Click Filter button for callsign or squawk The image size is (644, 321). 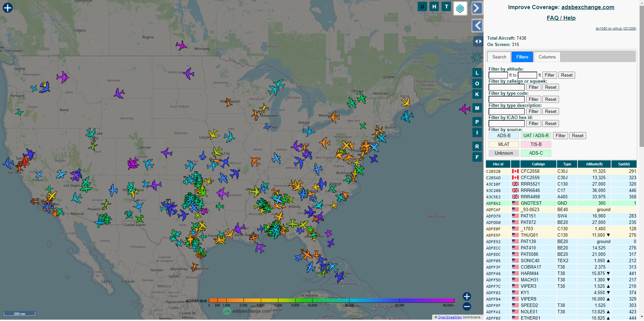pyautogui.click(x=534, y=87)
